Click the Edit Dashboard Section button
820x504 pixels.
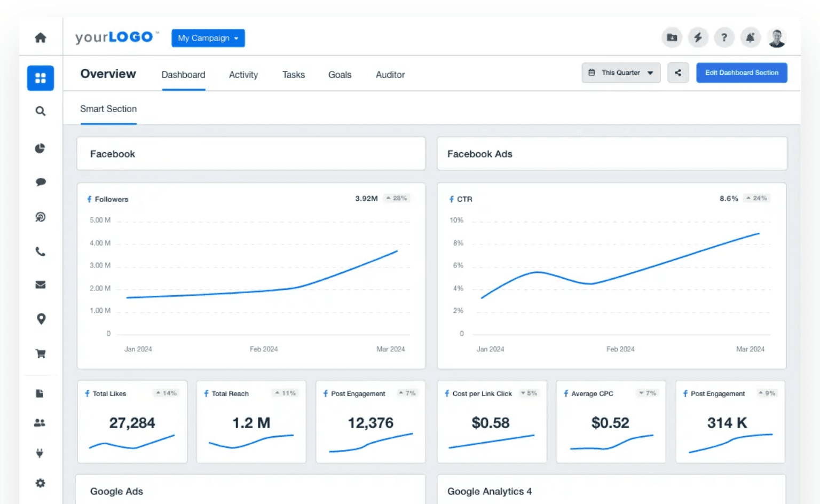(742, 73)
